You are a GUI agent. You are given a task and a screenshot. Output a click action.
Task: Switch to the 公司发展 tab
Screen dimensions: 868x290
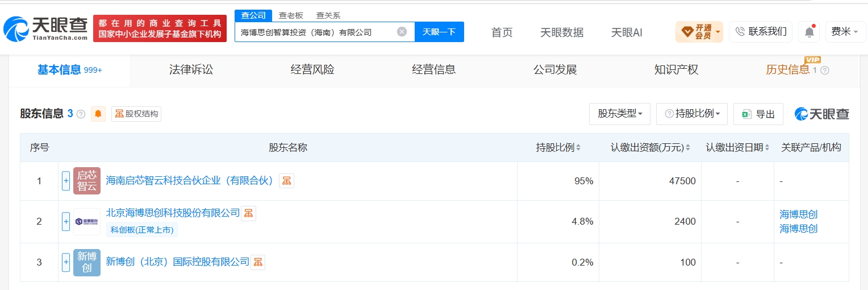tap(555, 70)
